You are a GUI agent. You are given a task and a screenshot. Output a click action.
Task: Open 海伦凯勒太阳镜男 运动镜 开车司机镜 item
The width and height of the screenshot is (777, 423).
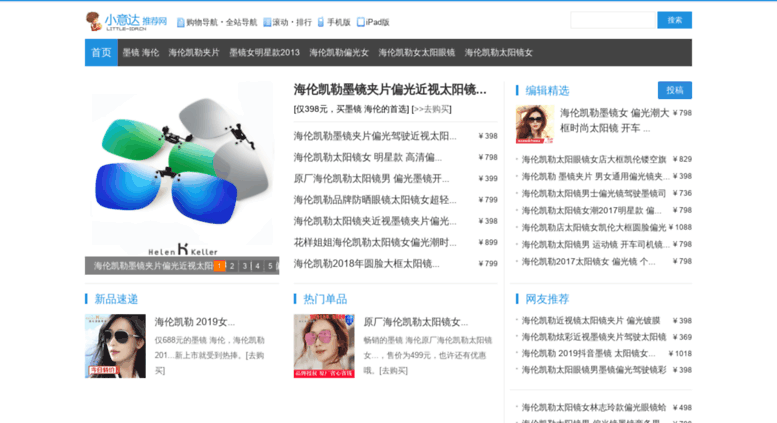595,244
